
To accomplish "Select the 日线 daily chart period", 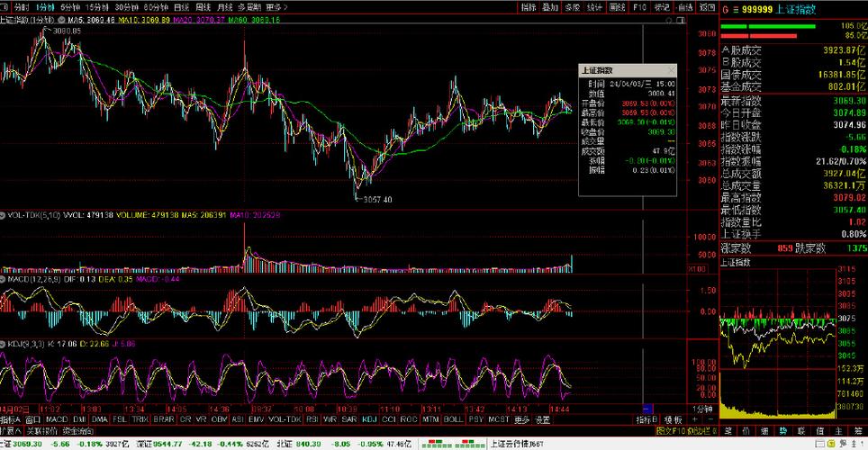I will 181,7.
